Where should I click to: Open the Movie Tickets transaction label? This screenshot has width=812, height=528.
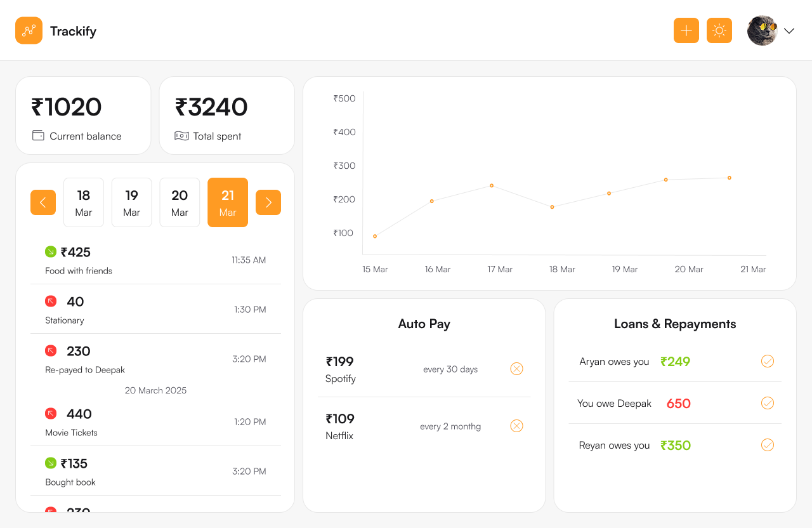[x=71, y=433]
